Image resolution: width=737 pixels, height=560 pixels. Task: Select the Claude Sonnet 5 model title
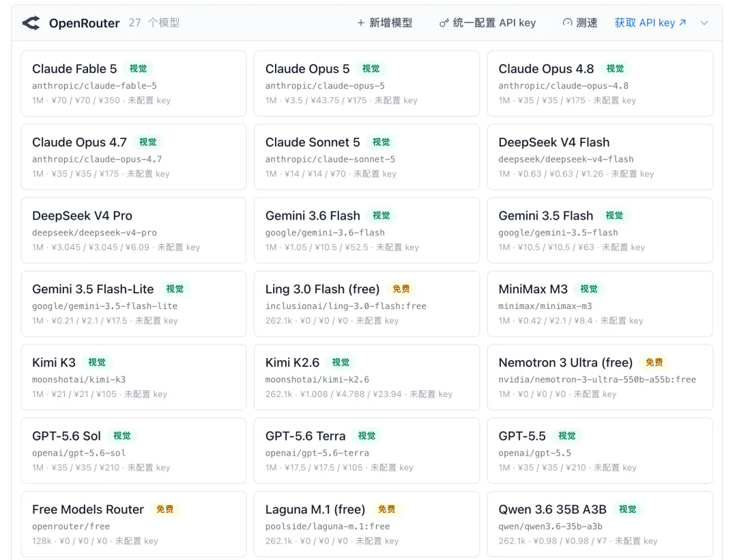(x=313, y=143)
